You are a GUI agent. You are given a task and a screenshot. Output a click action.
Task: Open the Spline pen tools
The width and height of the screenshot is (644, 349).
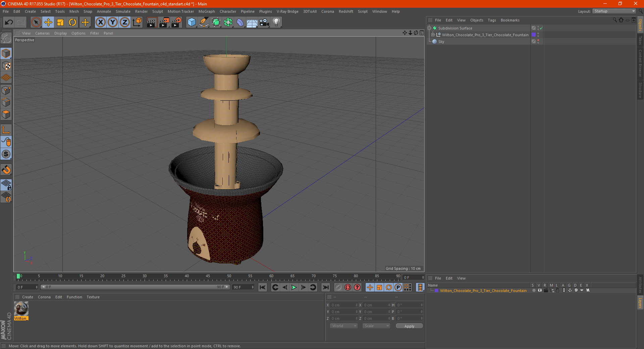(204, 22)
